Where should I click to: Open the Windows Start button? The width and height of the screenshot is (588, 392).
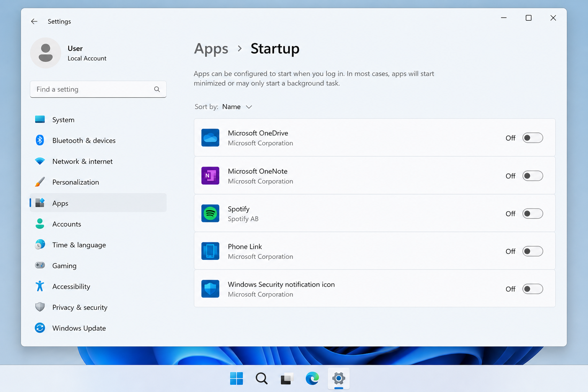[x=237, y=379]
